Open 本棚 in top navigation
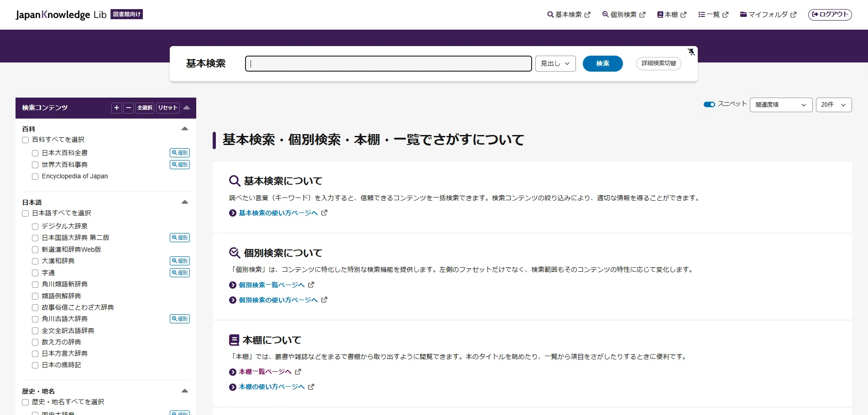This screenshot has width=868, height=415. pos(672,15)
